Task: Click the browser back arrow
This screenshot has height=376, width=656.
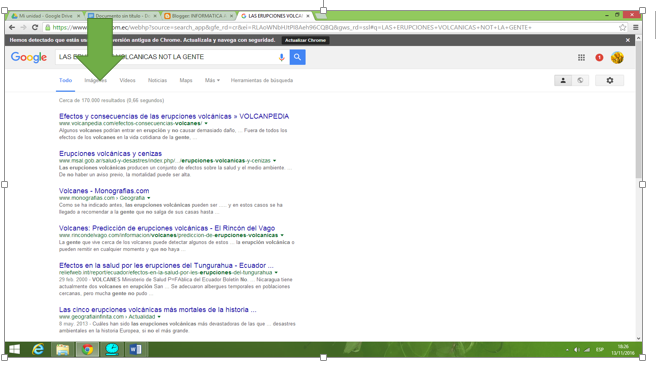Action: pos(12,28)
